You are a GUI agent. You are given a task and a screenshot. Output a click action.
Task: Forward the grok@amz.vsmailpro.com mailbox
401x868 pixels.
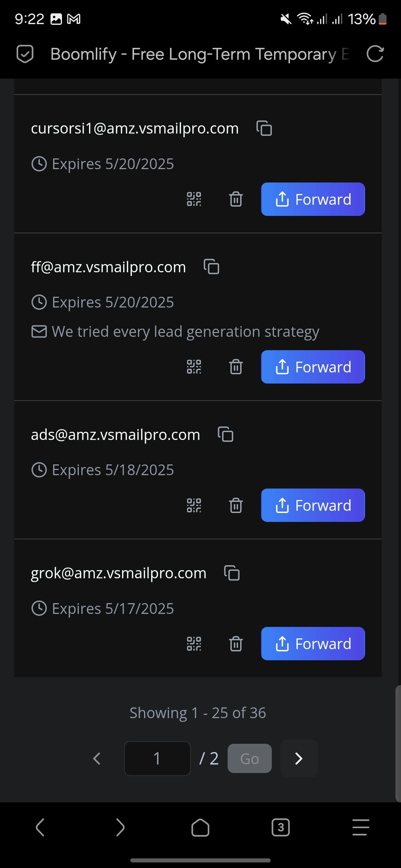(313, 644)
